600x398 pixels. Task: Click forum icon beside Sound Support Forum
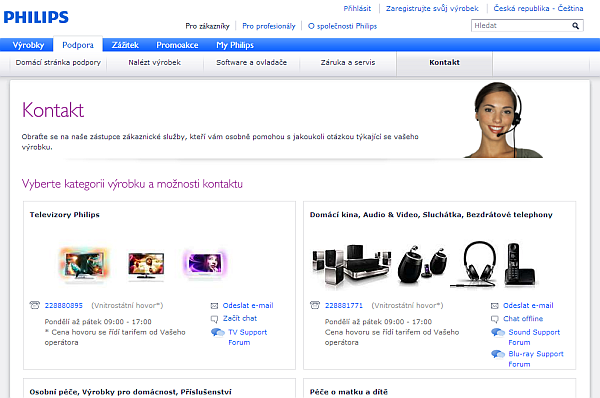498,332
